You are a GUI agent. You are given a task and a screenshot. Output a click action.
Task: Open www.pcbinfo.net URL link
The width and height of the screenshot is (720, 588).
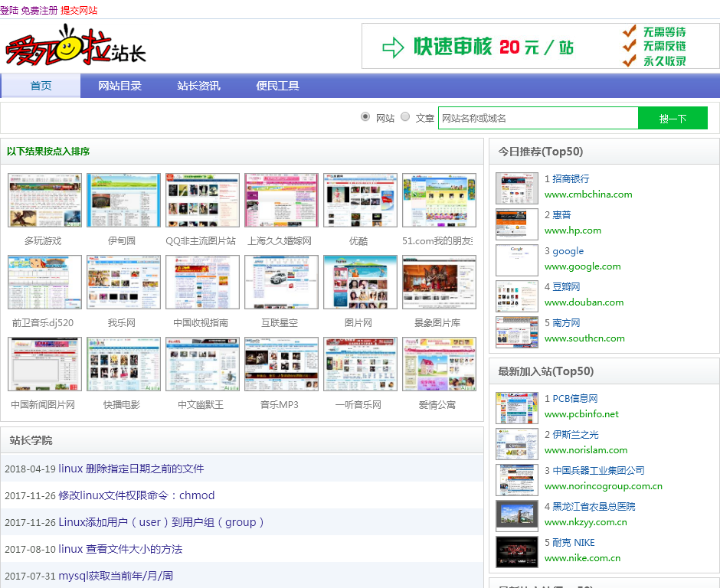point(581,413)
